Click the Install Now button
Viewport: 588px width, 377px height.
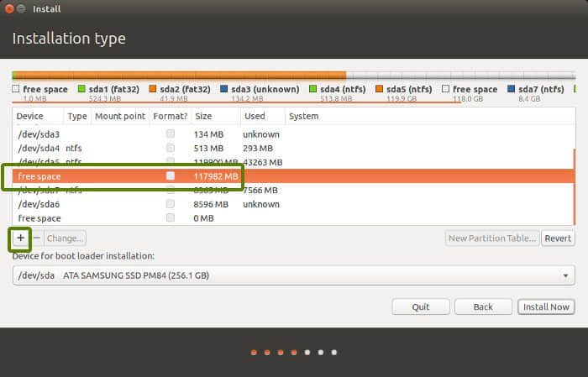point(546,307)
